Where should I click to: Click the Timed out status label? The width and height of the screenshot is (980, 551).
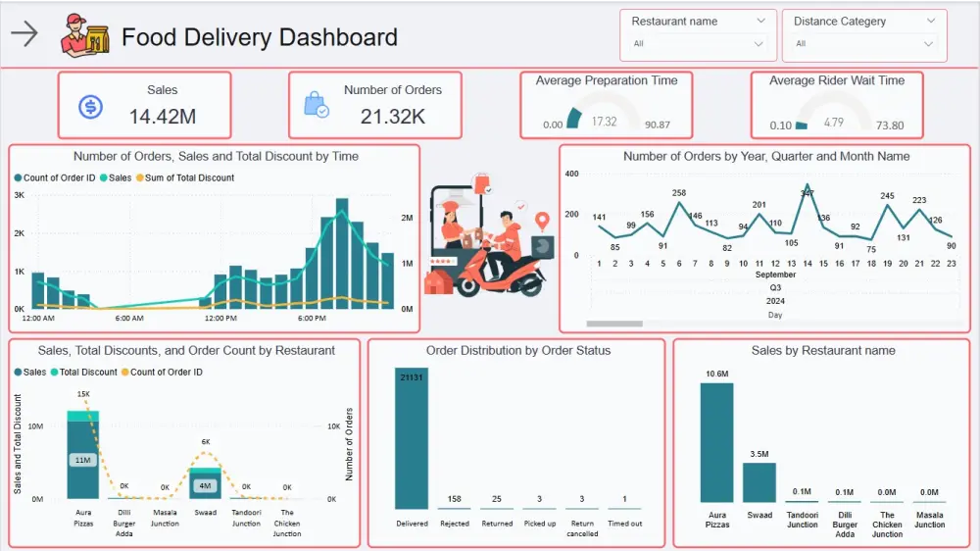pos(624,524)
